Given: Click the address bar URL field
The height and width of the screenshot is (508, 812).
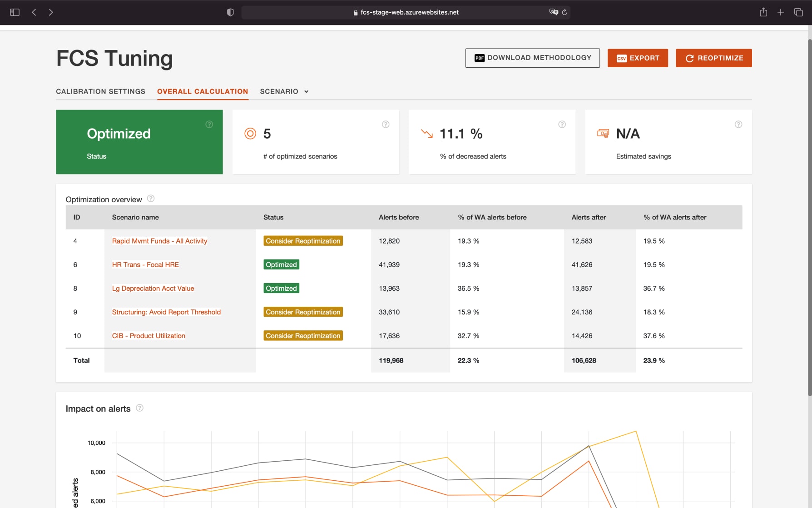Looking at the screenshot, I should click(x=405, y=12).
